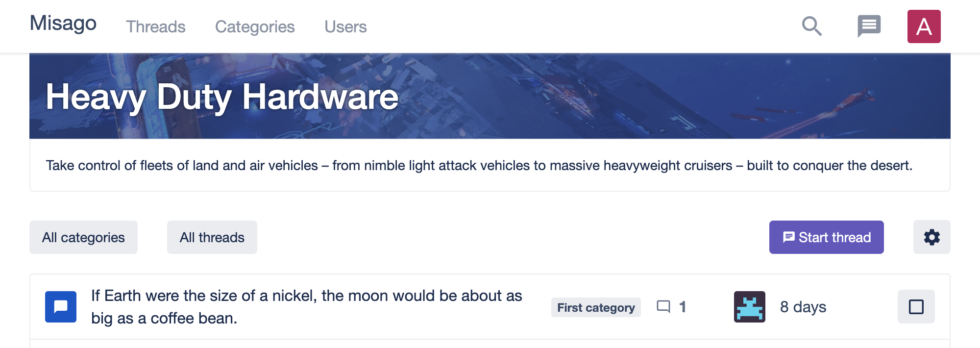Image resolution: width=980 pixels, height=348 pixels.
Task: Expand the All threads filter dropdown
Action: click(212, 237)
